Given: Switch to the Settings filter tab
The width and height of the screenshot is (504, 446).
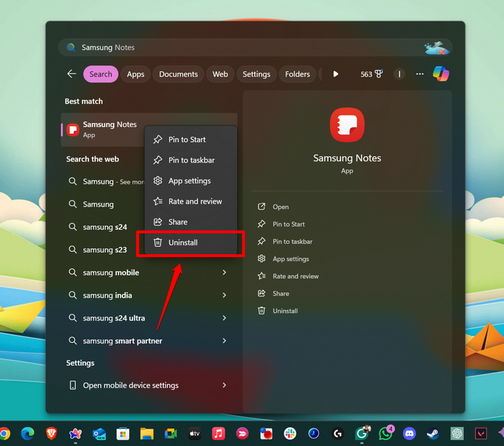Looking at the screenshot, I should coord(256,74).
